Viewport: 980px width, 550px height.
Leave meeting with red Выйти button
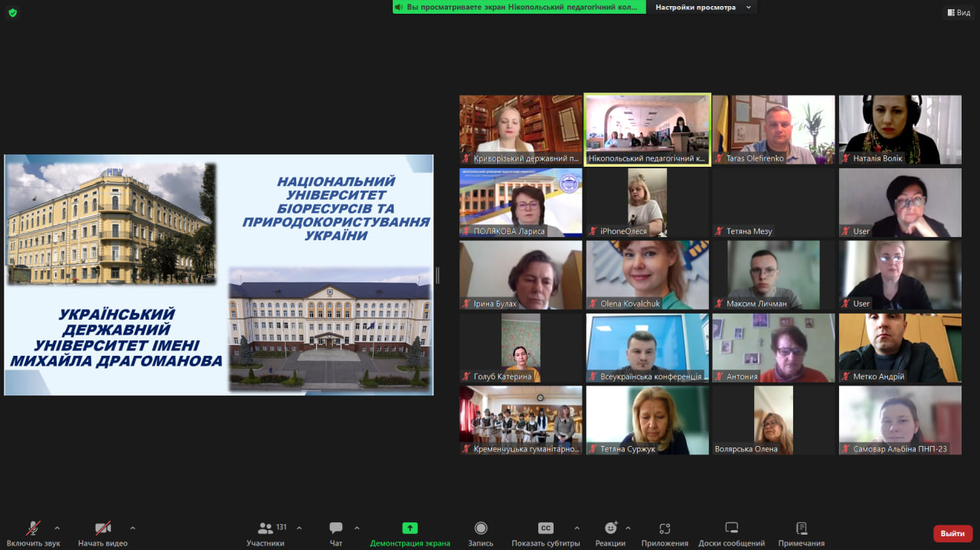point(952,533)
